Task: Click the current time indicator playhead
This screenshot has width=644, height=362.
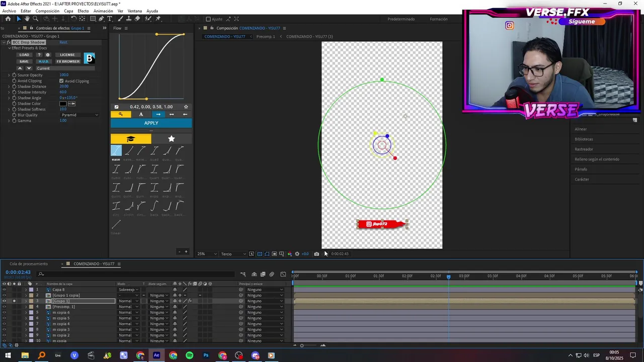Action: pyautogui.click(x=448, y=277)
